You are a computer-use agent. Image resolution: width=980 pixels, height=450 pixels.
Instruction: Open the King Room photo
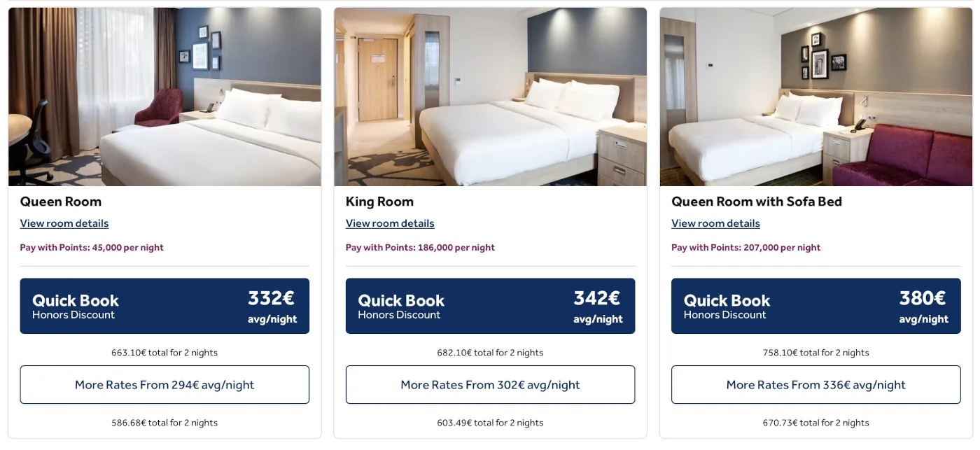(x=490, y=97)
